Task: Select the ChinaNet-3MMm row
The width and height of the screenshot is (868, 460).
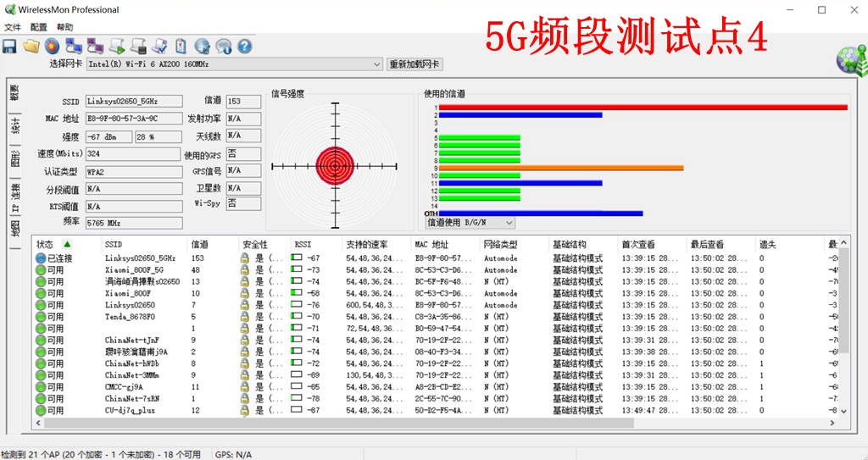Action: coord(436,375)
